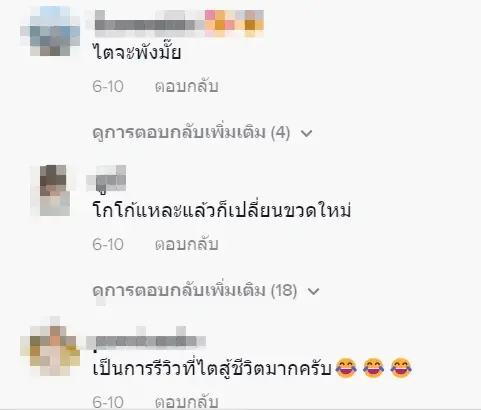Screen dimensions: 481x410
Task: Open blurred username above เป็นการรีวิวที่ไตสู้ชีวิตมากครับ
Action: click(146, 340)
